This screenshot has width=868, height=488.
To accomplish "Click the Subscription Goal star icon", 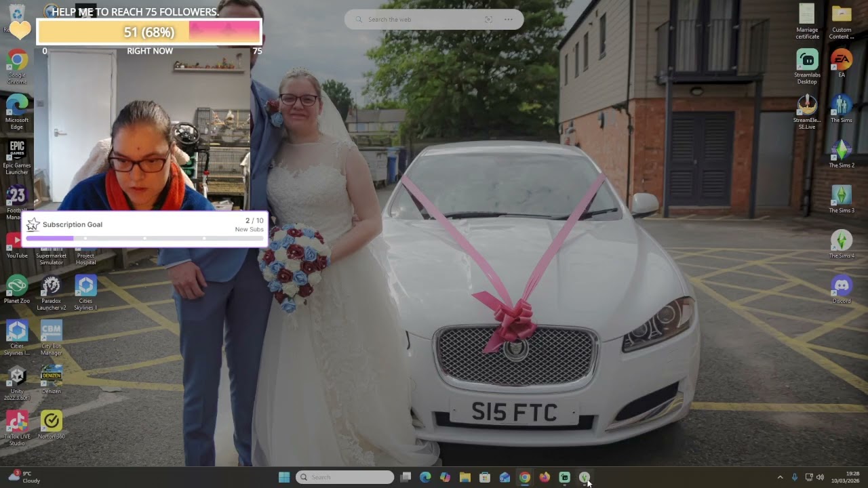I will coord(33,224).
